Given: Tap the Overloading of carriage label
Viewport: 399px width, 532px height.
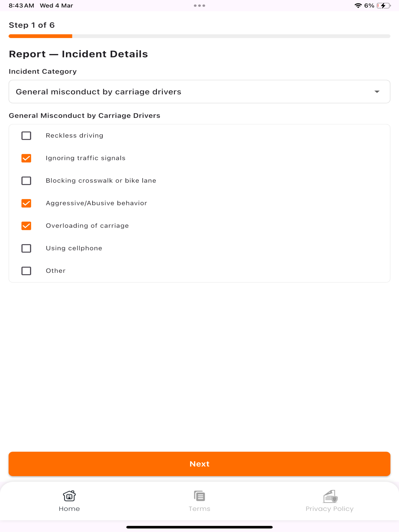Looking at the screenshot, I should (87, 226).
